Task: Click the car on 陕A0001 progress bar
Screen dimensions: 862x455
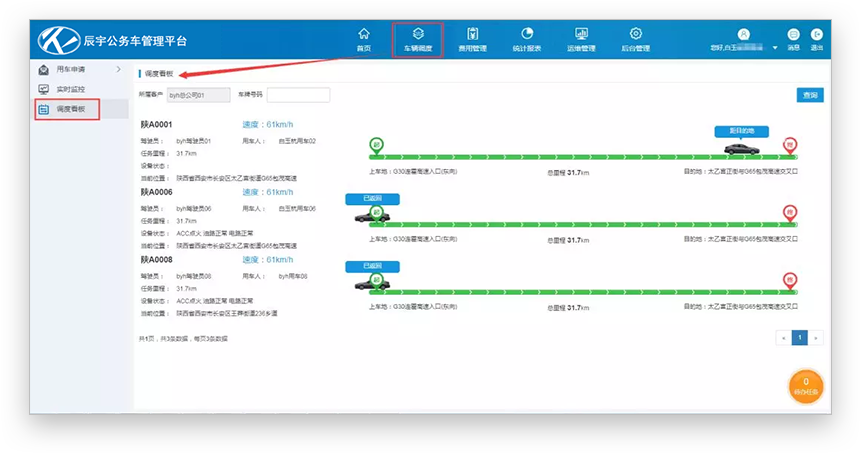Action: coord(741,149)
